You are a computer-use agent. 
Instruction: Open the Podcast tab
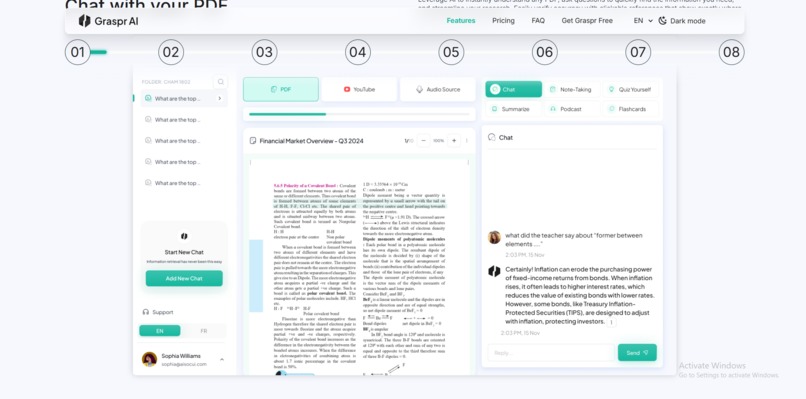571,109
